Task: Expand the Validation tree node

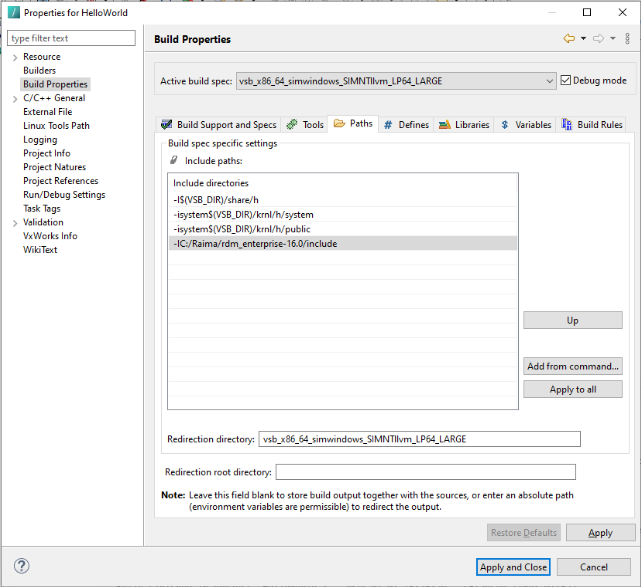Action: pyautogui.click(x=15, y=223)
